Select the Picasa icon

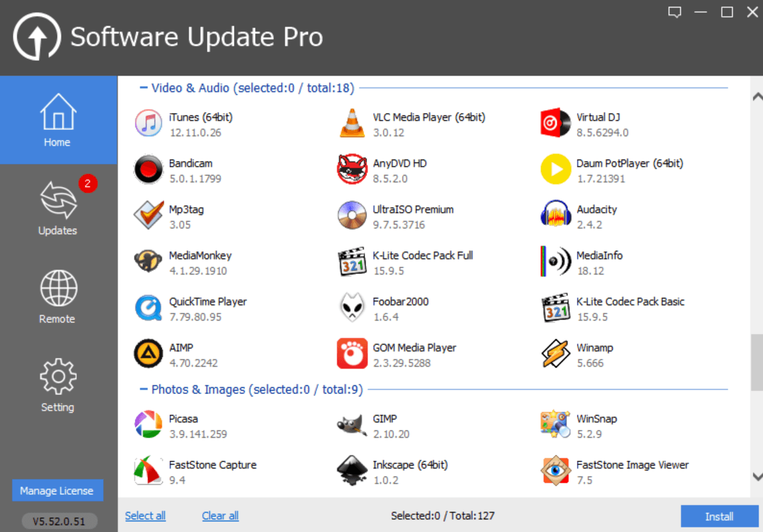[x=148, y=424]
